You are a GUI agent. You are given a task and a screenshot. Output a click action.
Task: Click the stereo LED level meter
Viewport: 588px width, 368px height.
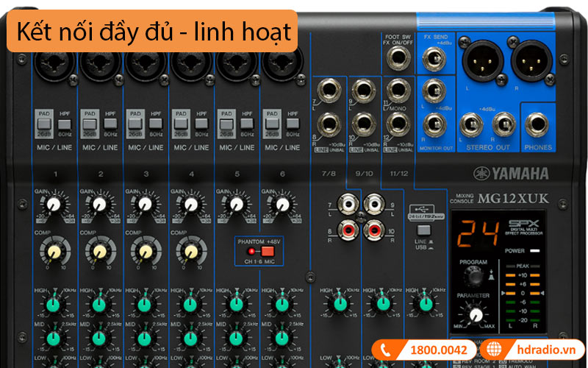point(523,297)
